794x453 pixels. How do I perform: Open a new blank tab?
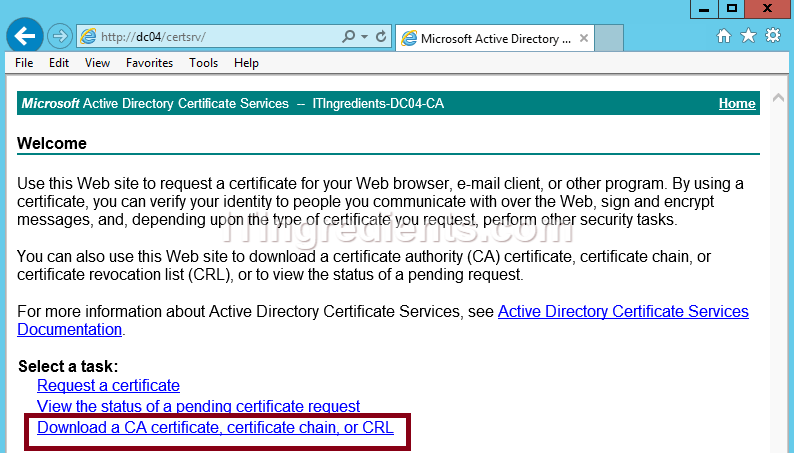609,39
